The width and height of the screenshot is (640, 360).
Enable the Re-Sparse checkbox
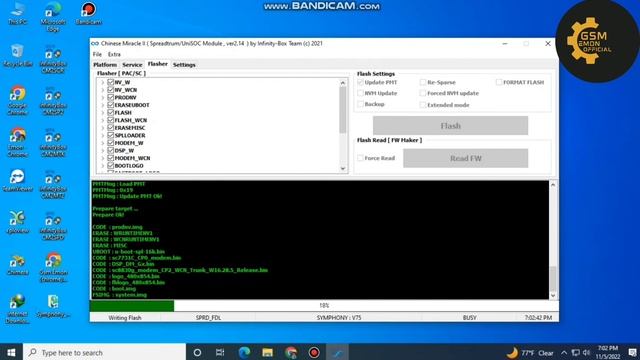coord(423,82)
